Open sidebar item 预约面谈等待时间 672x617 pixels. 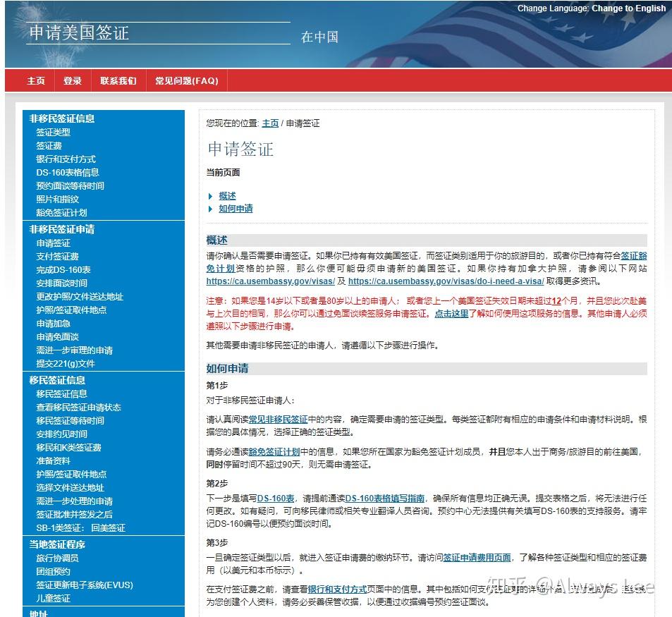[x=71, y=186]
